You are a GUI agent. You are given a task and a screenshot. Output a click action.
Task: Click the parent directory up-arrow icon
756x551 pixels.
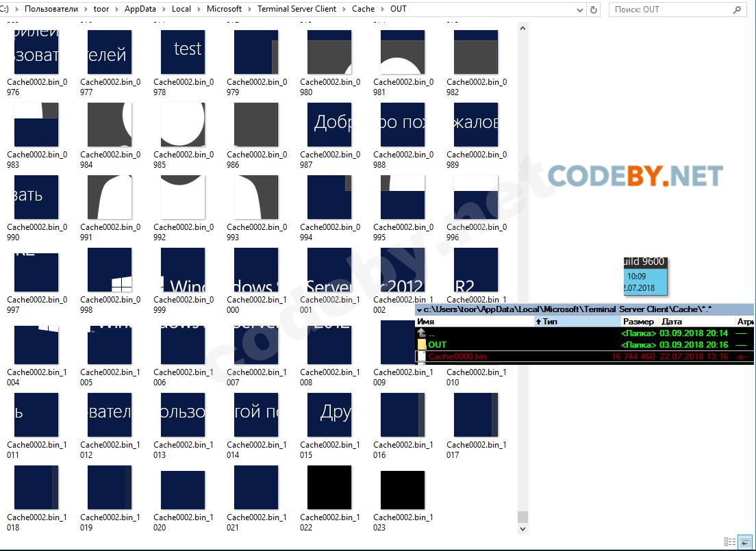point(422,333)
